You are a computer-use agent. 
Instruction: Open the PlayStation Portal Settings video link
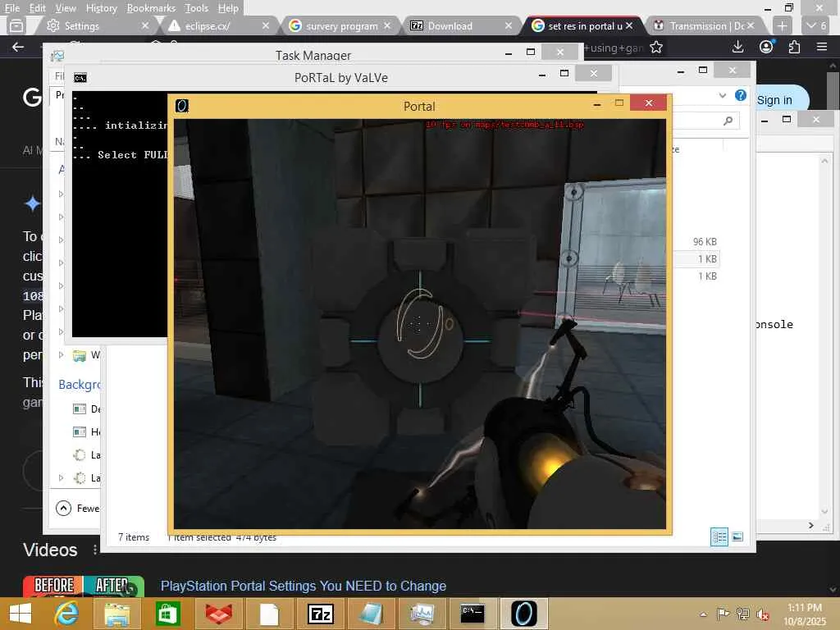pyautogui.click(x=304, y=586)
